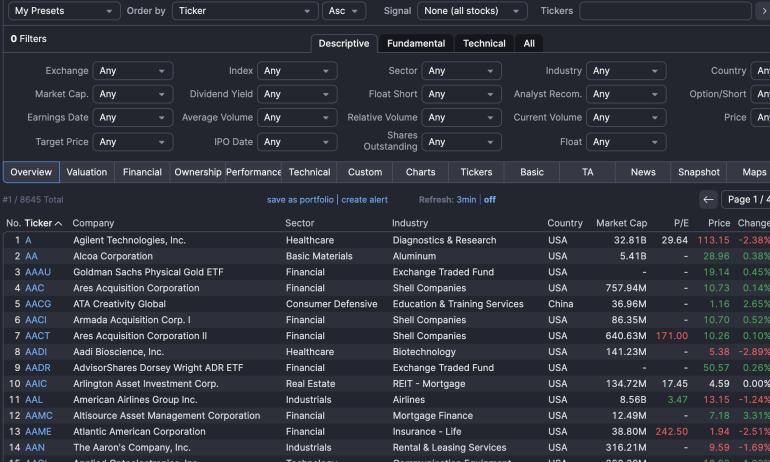Open the page number selector
Image resolution: width=770 pixels, height=462 pixels.
point(746,199)
